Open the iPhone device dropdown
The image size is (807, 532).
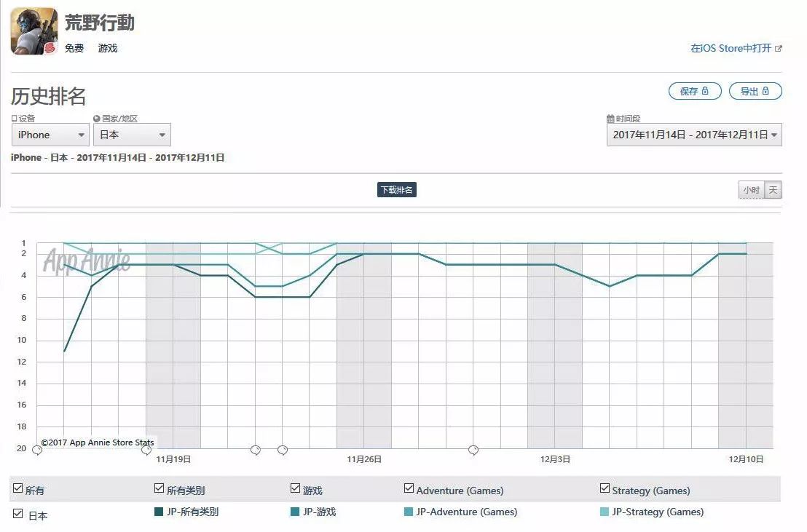pyautogui.click(x=50, y=135)
